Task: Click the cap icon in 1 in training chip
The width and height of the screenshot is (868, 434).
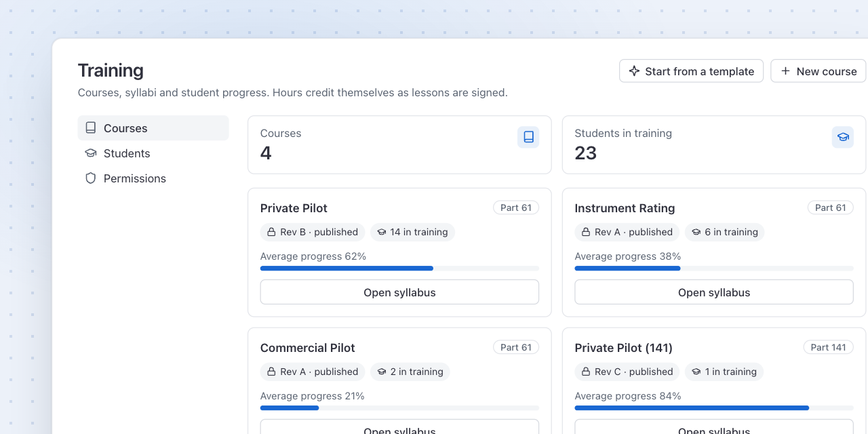Action: (696, 372)
